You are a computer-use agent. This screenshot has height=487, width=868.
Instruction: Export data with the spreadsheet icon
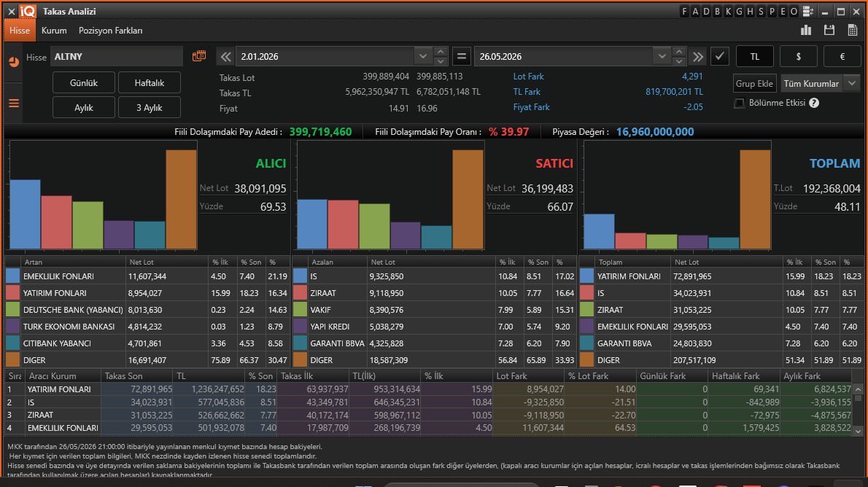point(853,30)
